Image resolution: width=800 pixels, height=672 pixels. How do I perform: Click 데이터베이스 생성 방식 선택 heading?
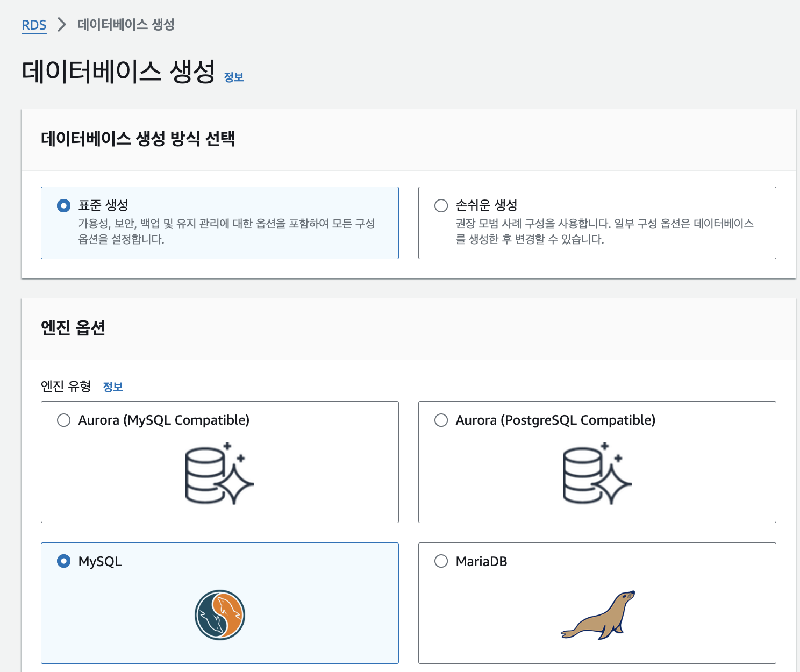138,139
